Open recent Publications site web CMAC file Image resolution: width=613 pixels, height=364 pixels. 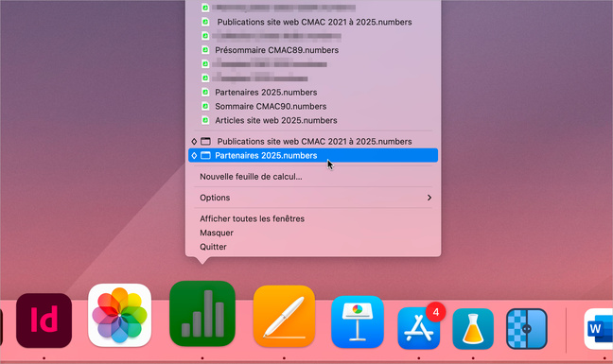pos(313,22)
